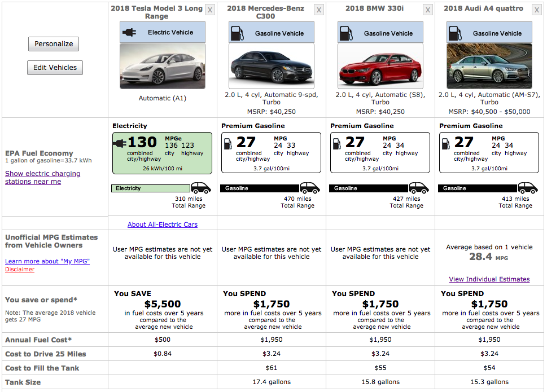Click the $5,500 savings figure for Tesla
Screen dimensions: 547x392
163,304
